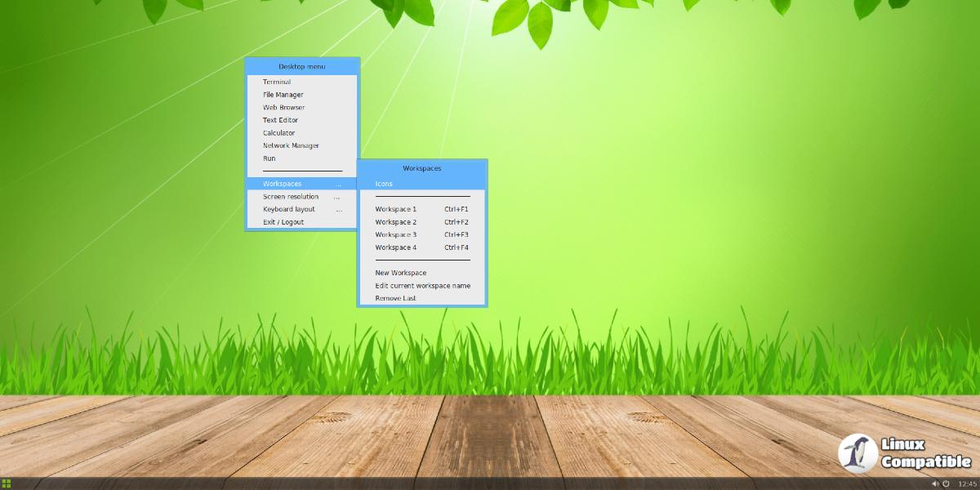This screenshot has width=980, height=490.
Task: Start the Text Editor
Action: point(280,120)
